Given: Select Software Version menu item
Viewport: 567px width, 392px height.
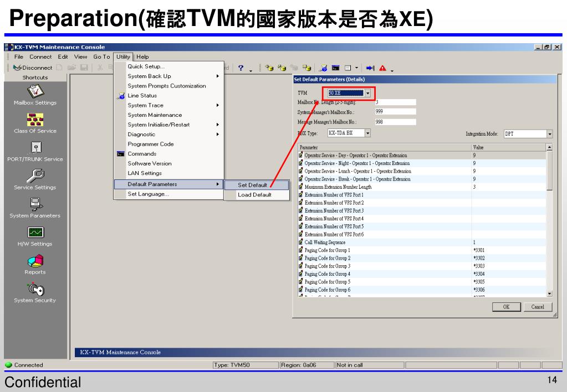Looking at the screenshot, I should coord(169,164).
